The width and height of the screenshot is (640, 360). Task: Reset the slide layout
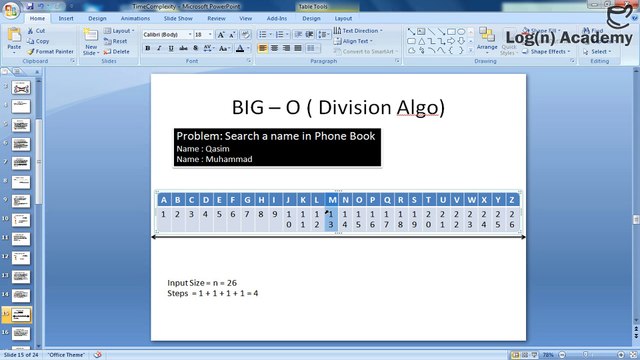tap(116, 41)
